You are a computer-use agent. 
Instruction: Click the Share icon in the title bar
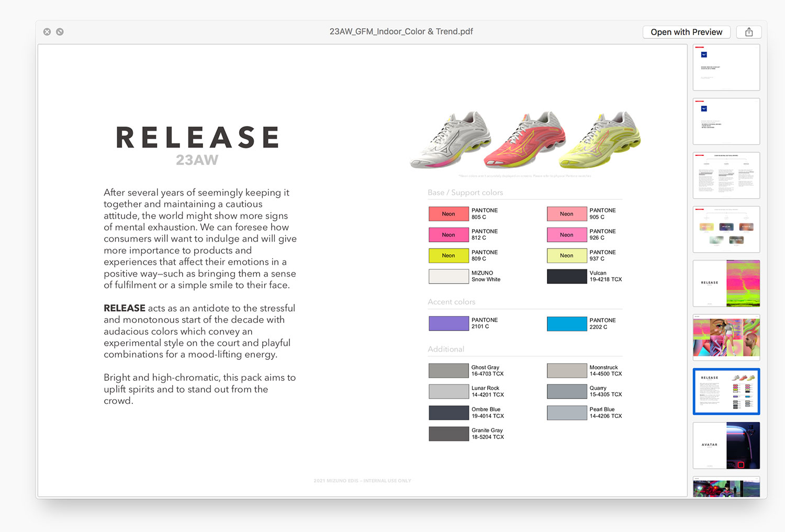[748, 32]
